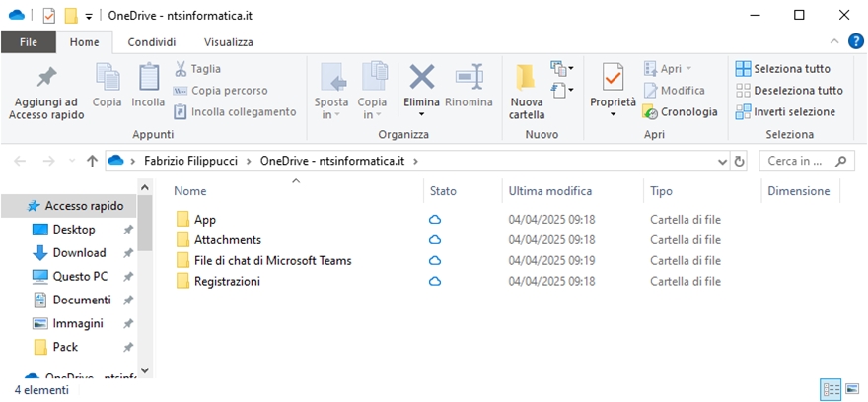Open Cronologia in the ribbon
The image size is (868, 402).
[680, 111]
